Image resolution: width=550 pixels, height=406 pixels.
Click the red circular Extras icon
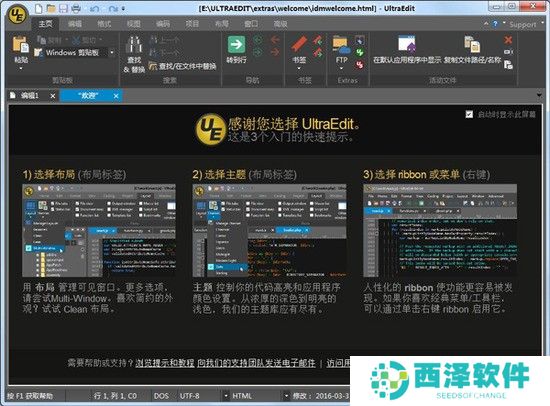pyautogui.click(x=360, y=65)
